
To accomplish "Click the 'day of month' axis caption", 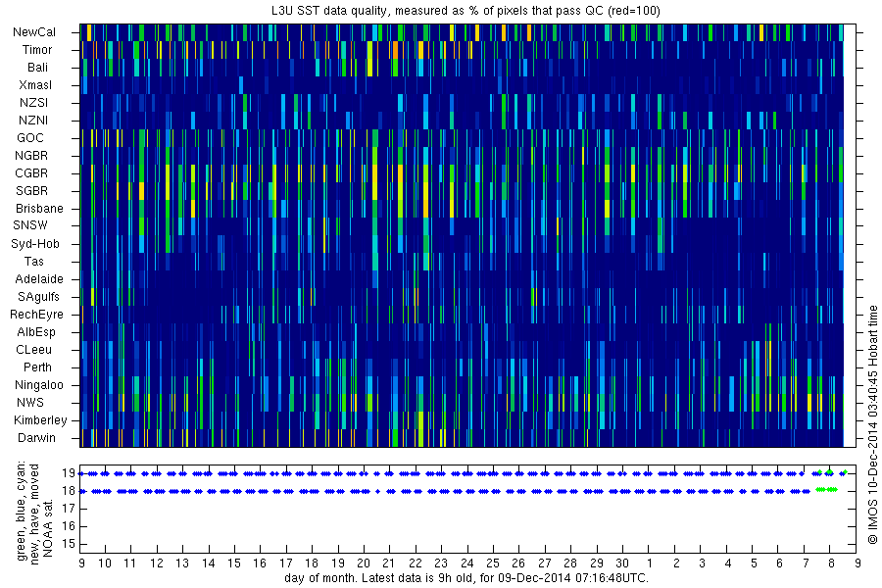I will [x=466, y=578].
